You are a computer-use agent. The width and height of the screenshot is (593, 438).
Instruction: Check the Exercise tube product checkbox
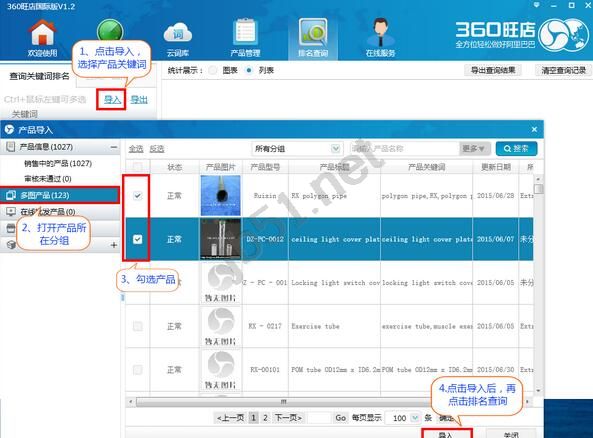tap(138, 326)
